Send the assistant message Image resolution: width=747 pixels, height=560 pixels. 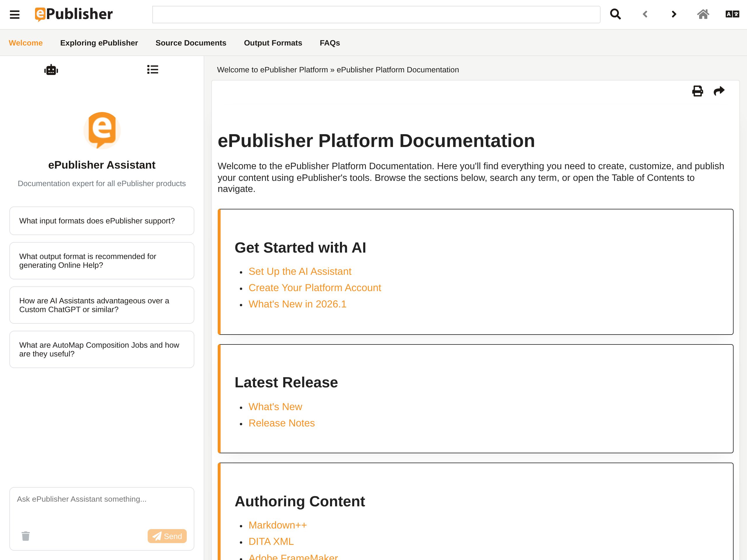tap(167, 536)
